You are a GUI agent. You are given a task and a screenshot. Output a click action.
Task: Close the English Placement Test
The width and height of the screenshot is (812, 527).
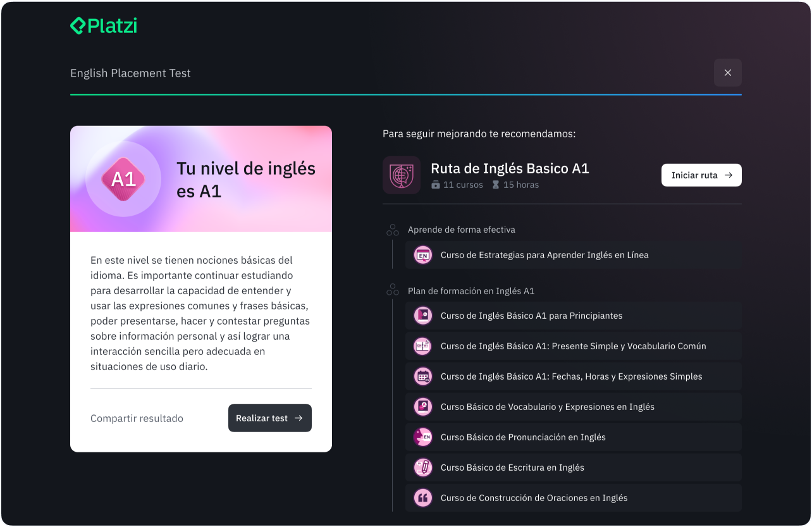pyautogui.click(x=728, y=73)
